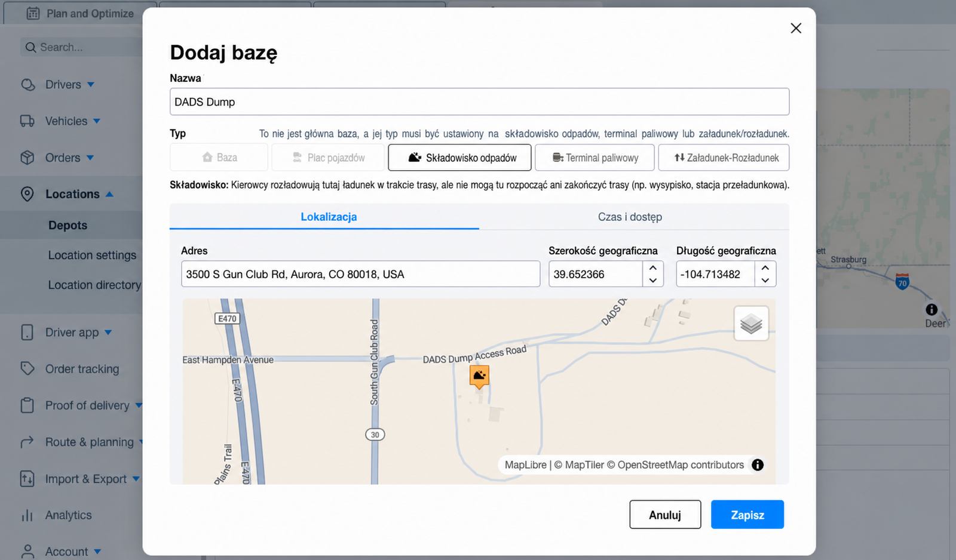956x560 pixels.
Task: Click the map layers icon
Action: (x=751, y=324)
